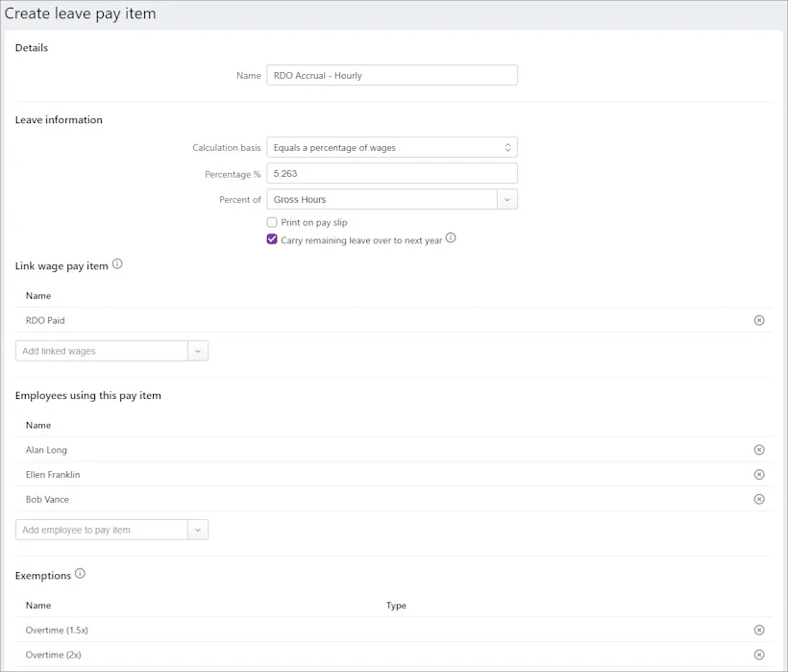Click the Leave information section heading
The image size is (788, 672).
pos(59,119)
